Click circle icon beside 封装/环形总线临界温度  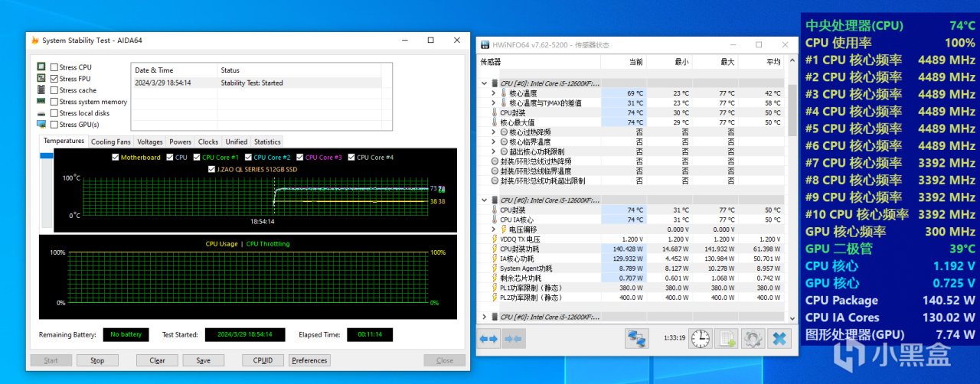tap(495, 171)
